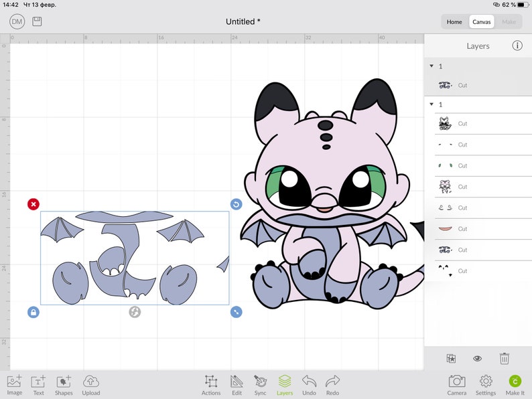The width and height of the screenshot is (532, 399).
Task: Switch to the Home tab
Action: coord(454,21)
